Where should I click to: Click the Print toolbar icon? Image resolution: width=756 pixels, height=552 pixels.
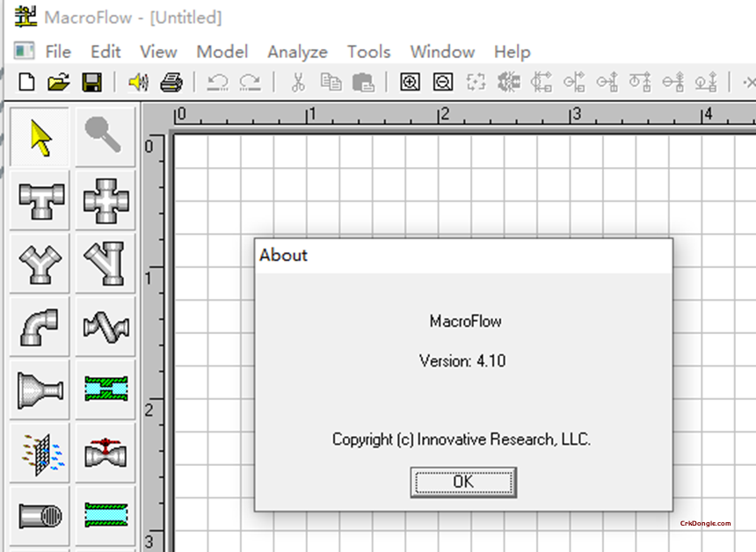[x=171, y=83]
